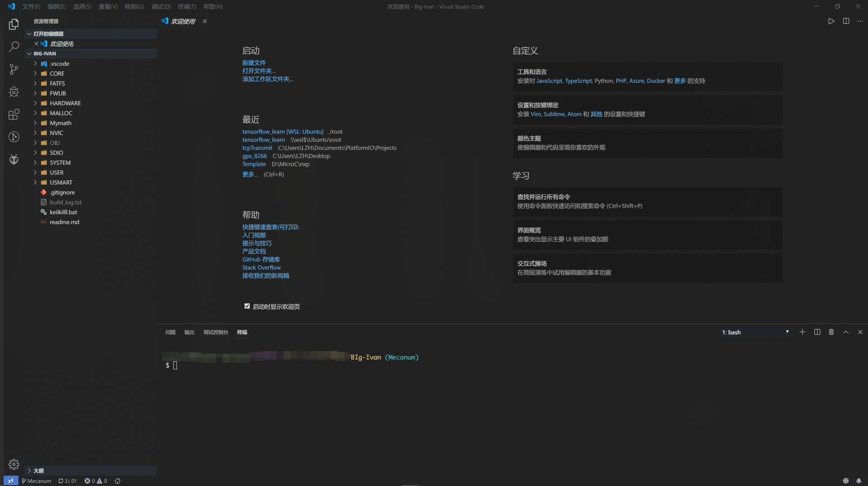This screenshot has width=868, height=486.
Task: Maximize the panel with the up chevron
Action: point(846,332)
